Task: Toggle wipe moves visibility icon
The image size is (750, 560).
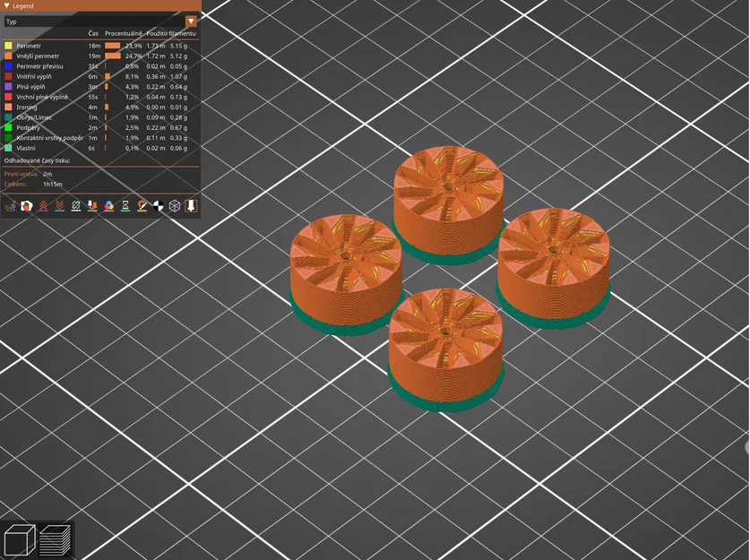Action: [x=27, y=206]
